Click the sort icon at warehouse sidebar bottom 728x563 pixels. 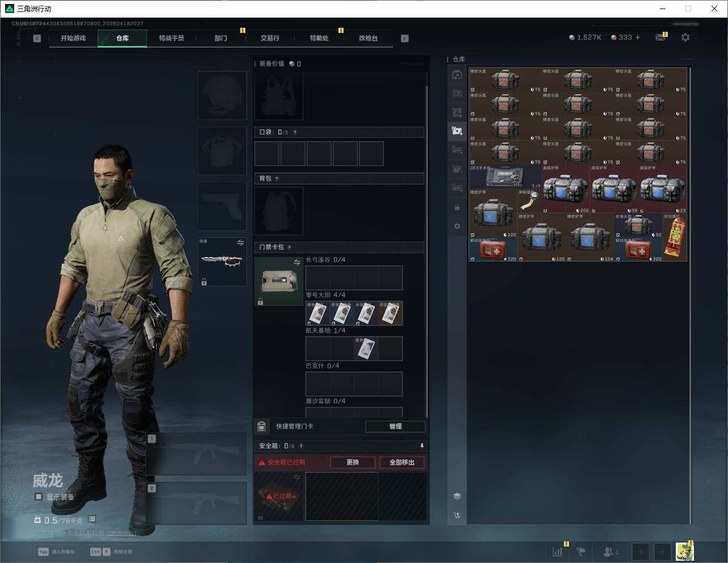[457, 515]
